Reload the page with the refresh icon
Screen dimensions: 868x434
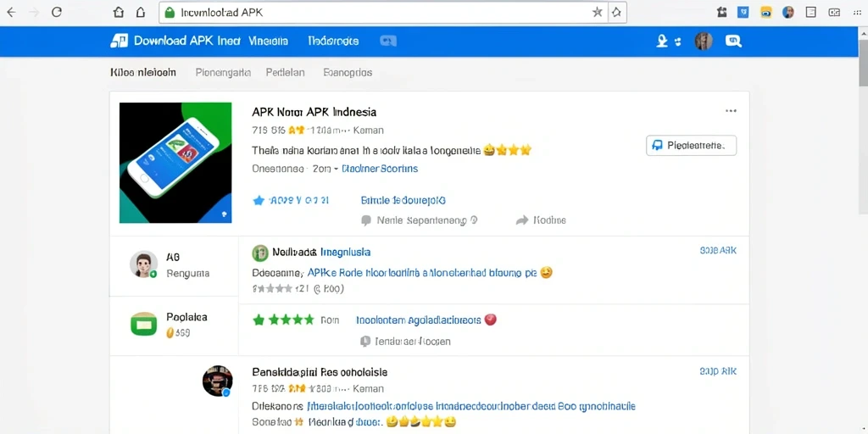tap(57, 12)
